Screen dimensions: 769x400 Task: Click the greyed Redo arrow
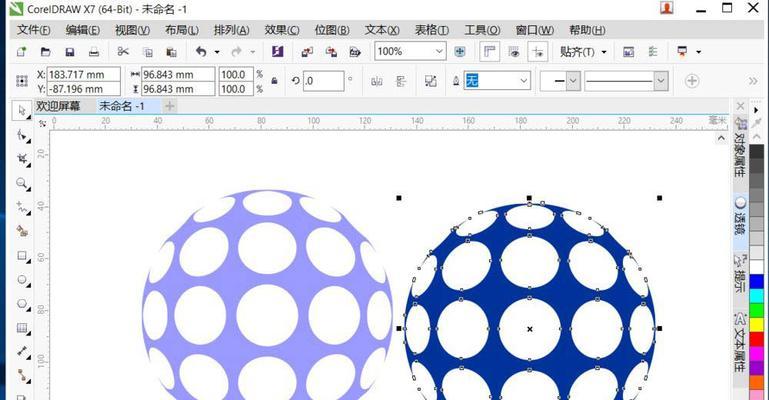pyautogui.click(x=237, y=51)
